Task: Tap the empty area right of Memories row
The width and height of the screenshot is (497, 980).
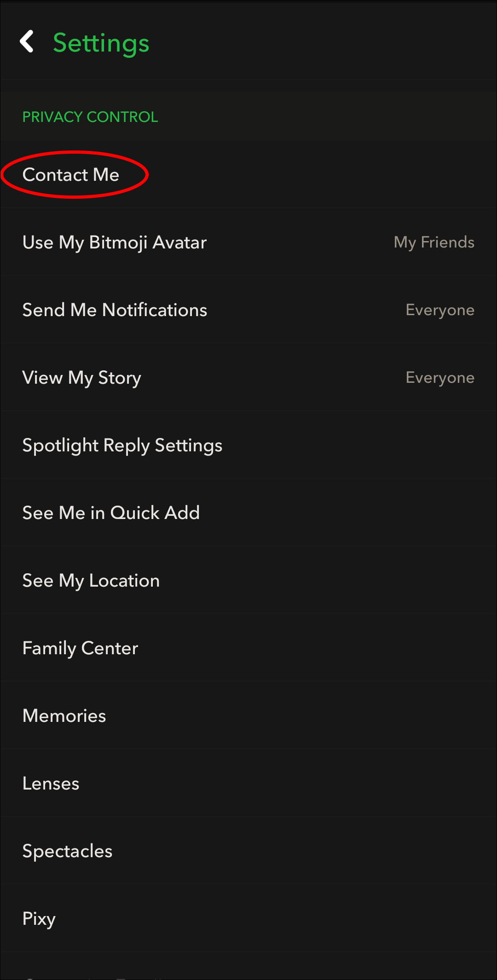Action: (x=345, y=716)
